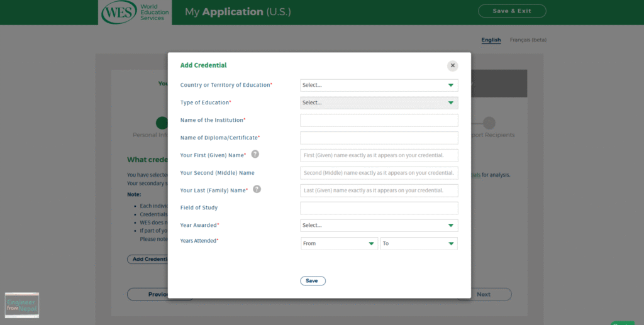Image resolution: width=644 pixels, height=325 pixels.
Task: Click the Save button in dialog
Action: [x=313, y=281]
